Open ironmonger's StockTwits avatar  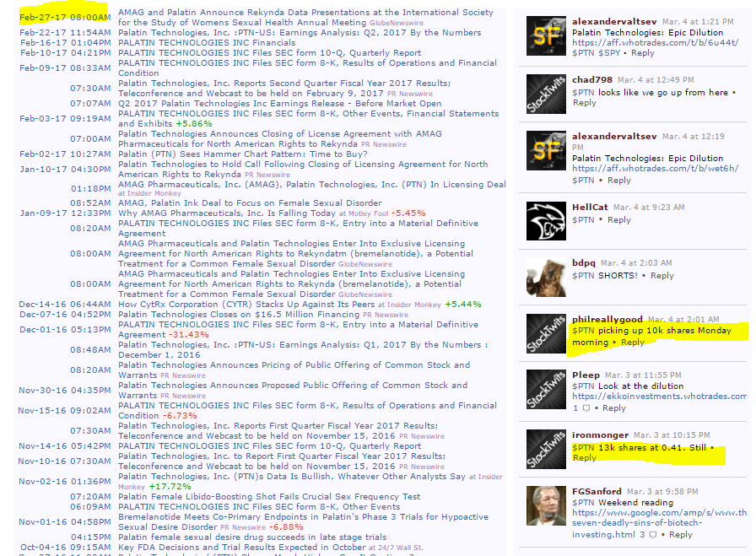(x=546, y=449)
